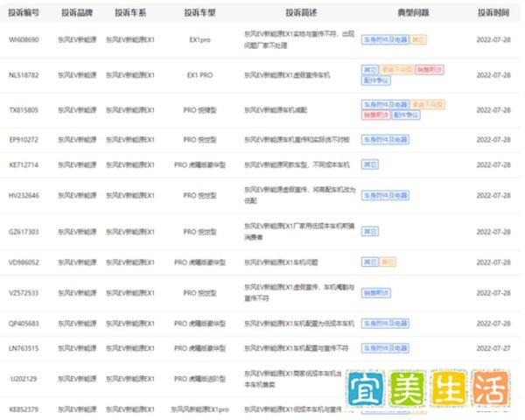This screenshot has height=420, width=525.
Task: Select complaint number VD986052
Action: [24, 262]
